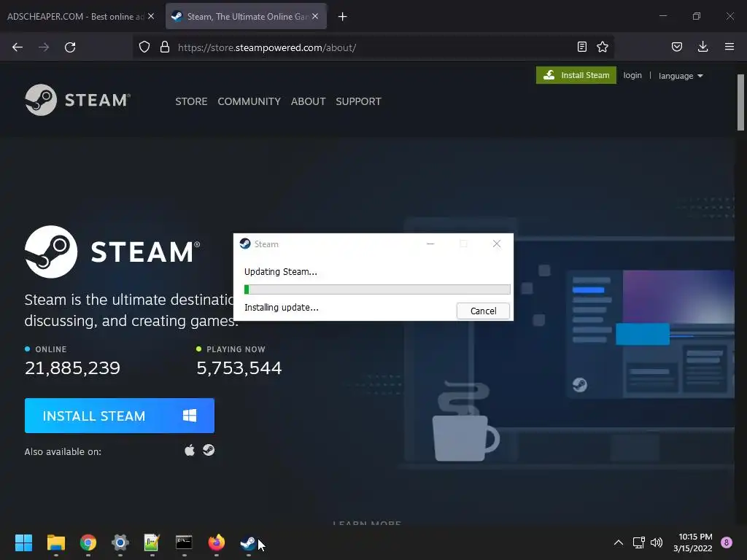
Task: Click the Steam logo in the header
Action: [x=77, y=100]
